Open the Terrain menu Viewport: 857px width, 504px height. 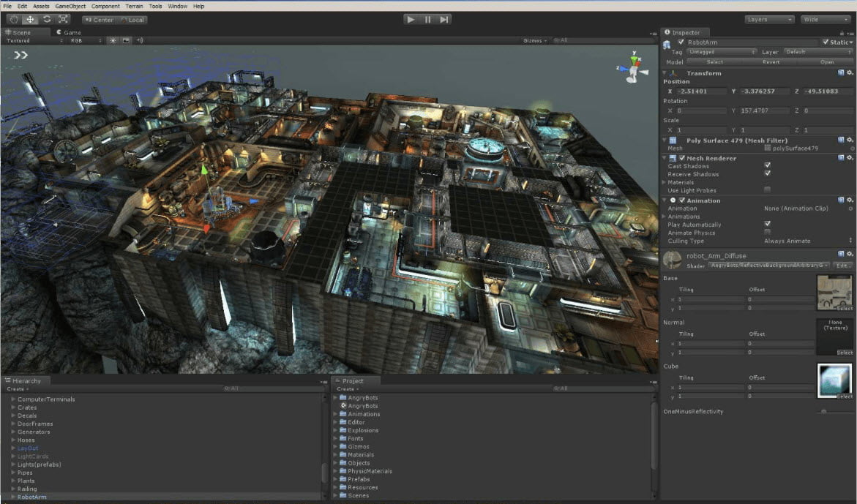coord(135,6)
